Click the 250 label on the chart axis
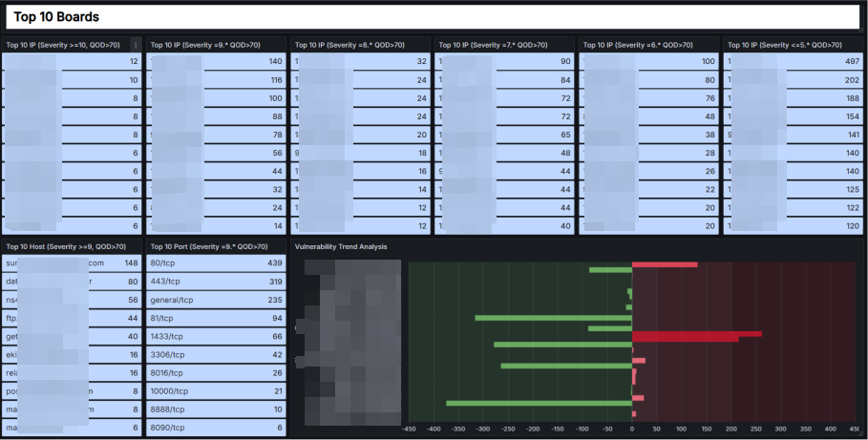The height and width of the screenshot is (440, 868). click(x=755, y=429)
